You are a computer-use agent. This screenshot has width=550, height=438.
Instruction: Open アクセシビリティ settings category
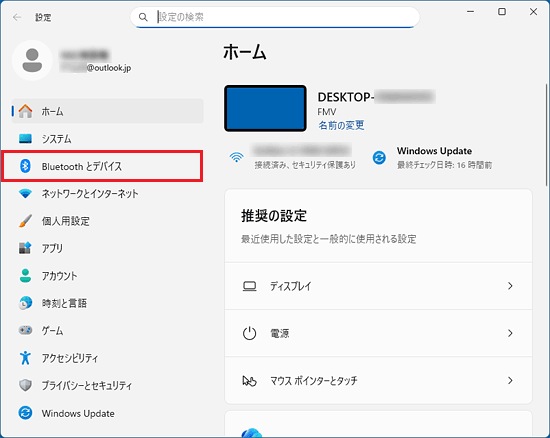108,358
